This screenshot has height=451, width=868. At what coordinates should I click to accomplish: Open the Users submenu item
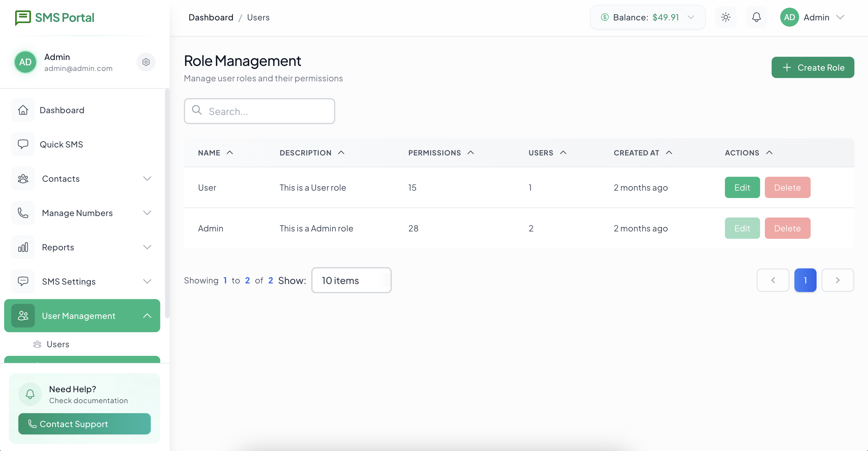click(x=58, y=344)
